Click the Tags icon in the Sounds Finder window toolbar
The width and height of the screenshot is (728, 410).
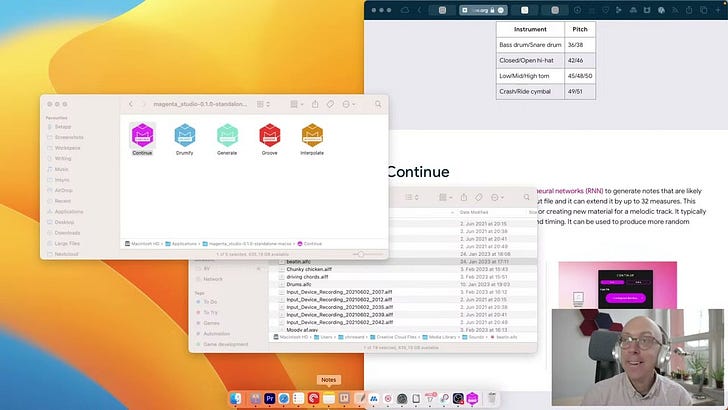[479, 197]
